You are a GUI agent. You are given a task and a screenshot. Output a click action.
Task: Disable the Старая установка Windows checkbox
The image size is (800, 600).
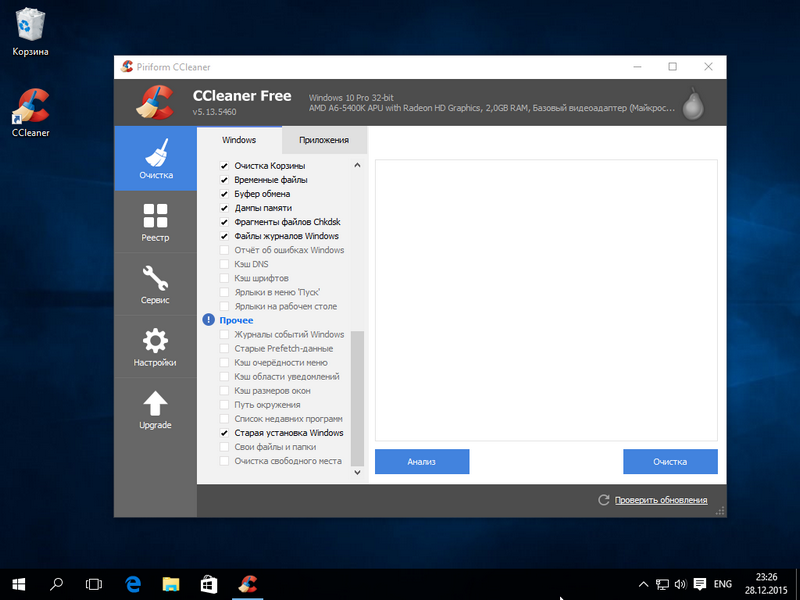[225, 433]
